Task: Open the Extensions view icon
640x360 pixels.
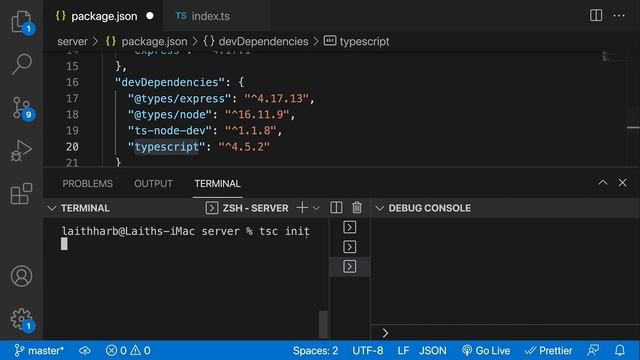Action: pos(21,193)
